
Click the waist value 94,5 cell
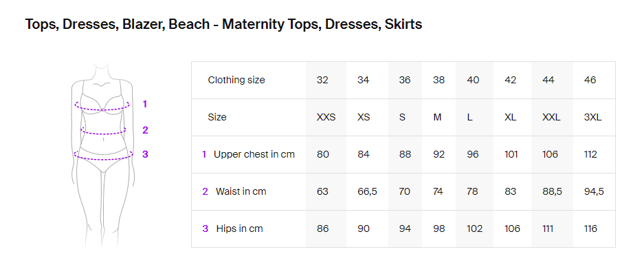594,191
